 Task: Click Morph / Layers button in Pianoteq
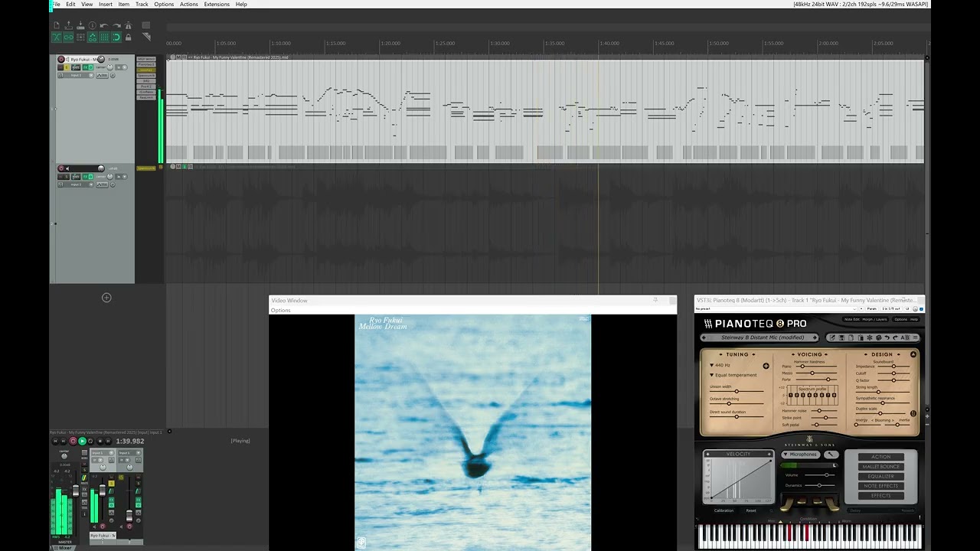click(874, 319)
